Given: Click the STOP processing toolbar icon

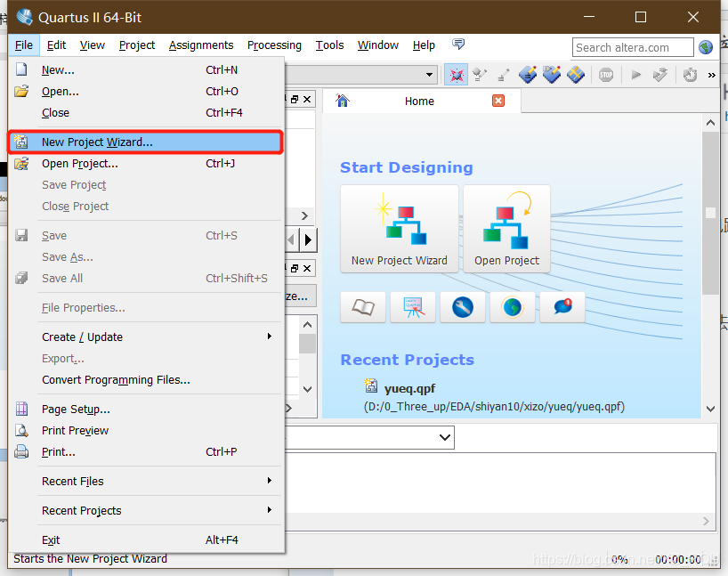Looking at the screenshot, I should 606,75.
